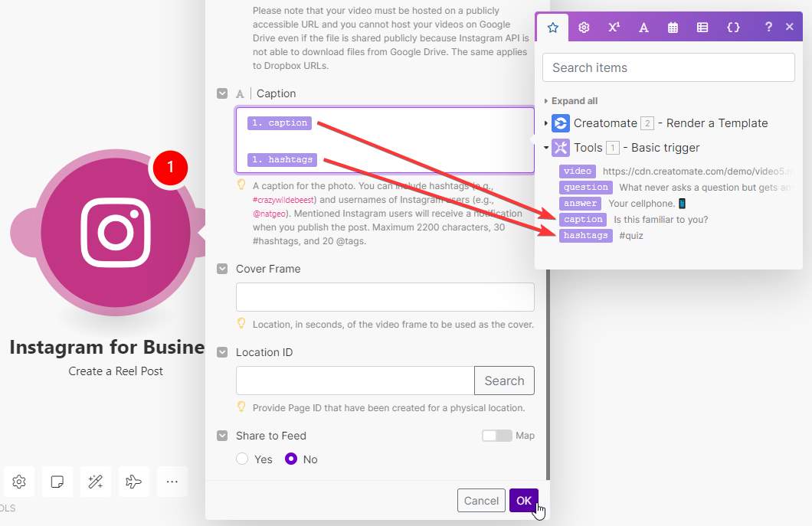
Task: Select Yes for Share to Feed
Action: click(x=242, y=459)
